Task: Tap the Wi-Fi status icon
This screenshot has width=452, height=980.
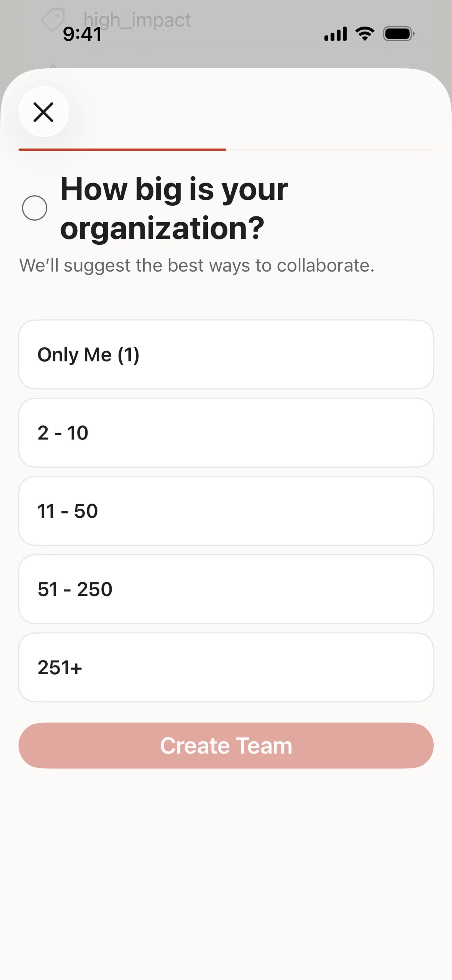Action: pos(364,34)
